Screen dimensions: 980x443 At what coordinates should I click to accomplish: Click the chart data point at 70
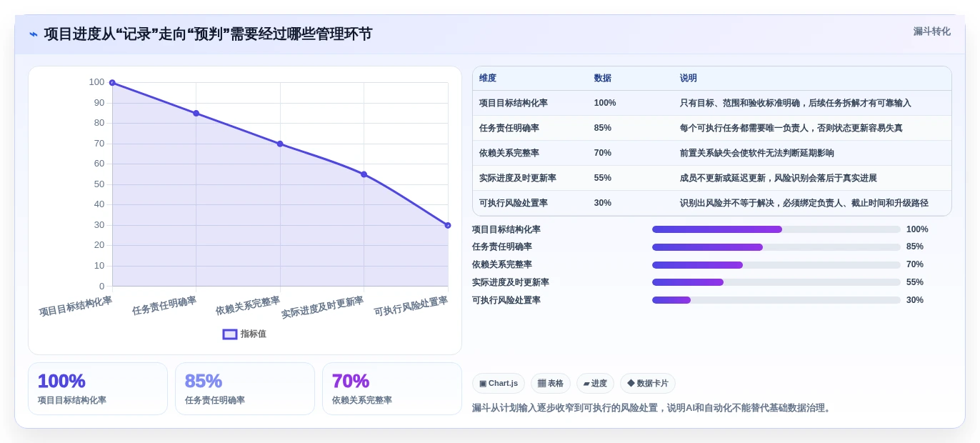pyautogui.click(x=280, y=144)
